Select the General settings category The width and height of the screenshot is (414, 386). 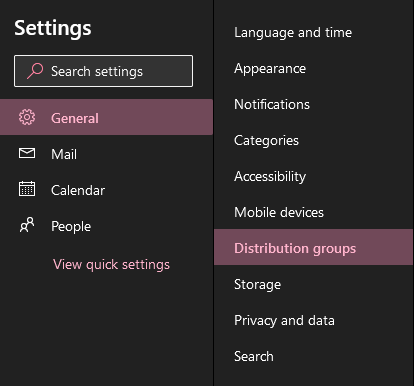pos(106,117)
